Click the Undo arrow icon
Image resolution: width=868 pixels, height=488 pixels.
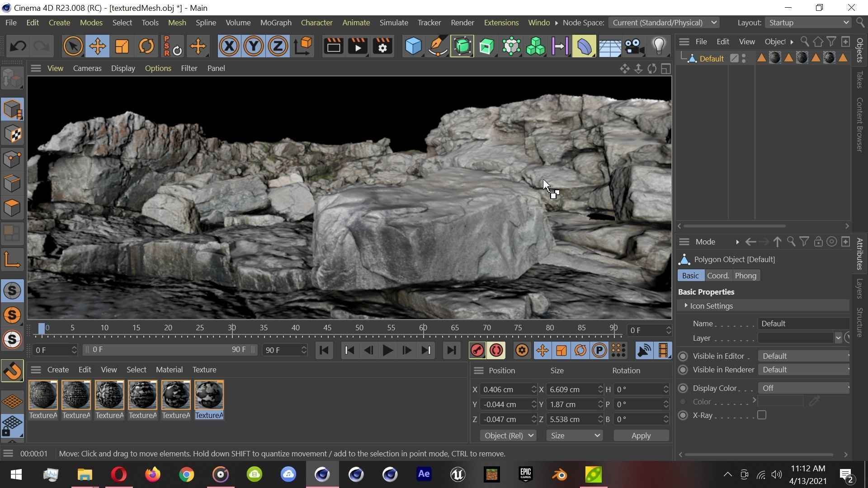pos(18,46)
